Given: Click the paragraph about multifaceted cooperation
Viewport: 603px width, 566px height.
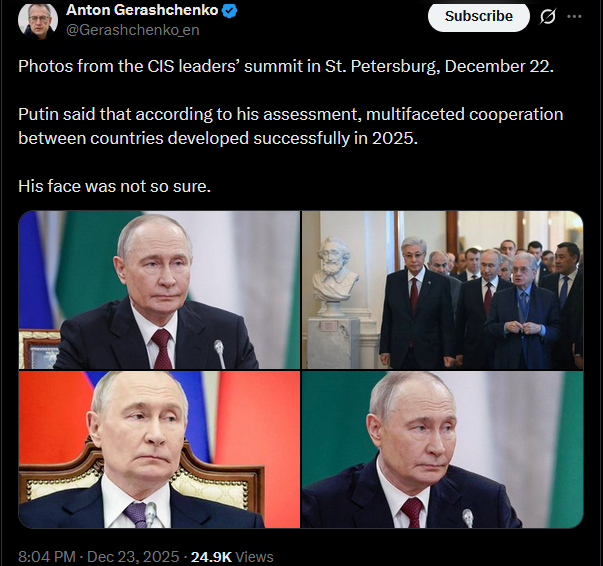Looking at the screenshot, I should [x=291, y=126].
